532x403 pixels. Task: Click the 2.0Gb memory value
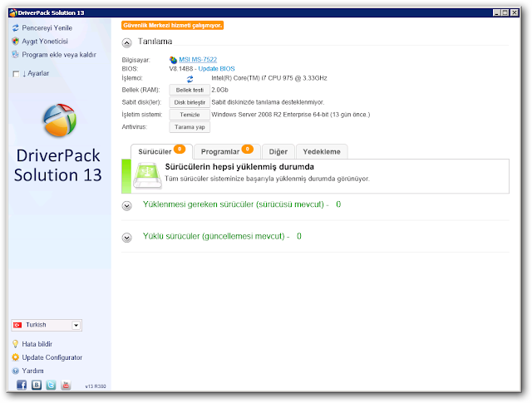(x=219, y=90)
